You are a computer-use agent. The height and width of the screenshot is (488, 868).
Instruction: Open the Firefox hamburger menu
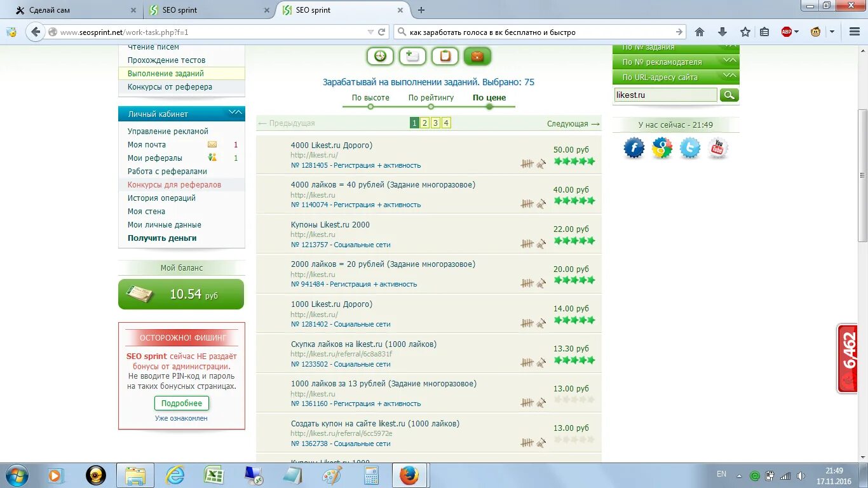(x=855, y=32)
